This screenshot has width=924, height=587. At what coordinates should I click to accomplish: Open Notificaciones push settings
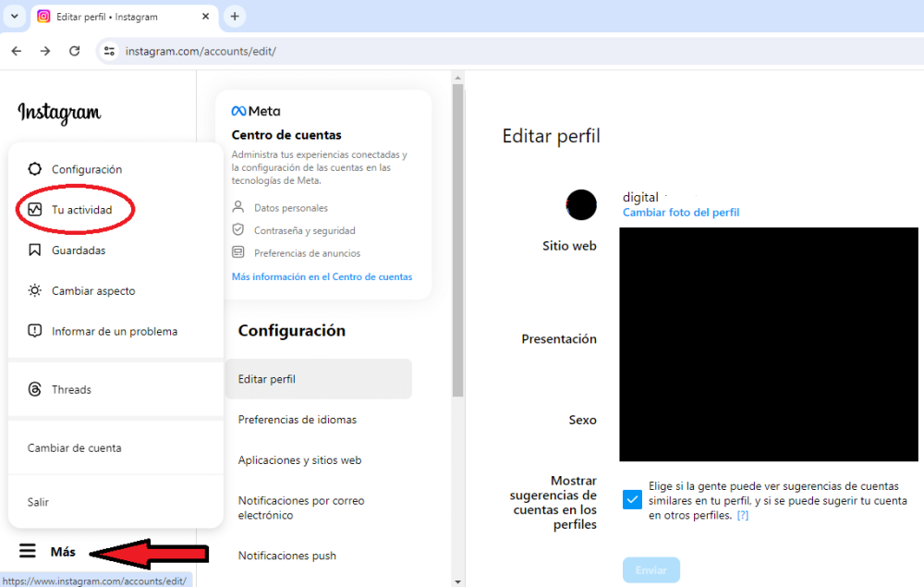287,556
